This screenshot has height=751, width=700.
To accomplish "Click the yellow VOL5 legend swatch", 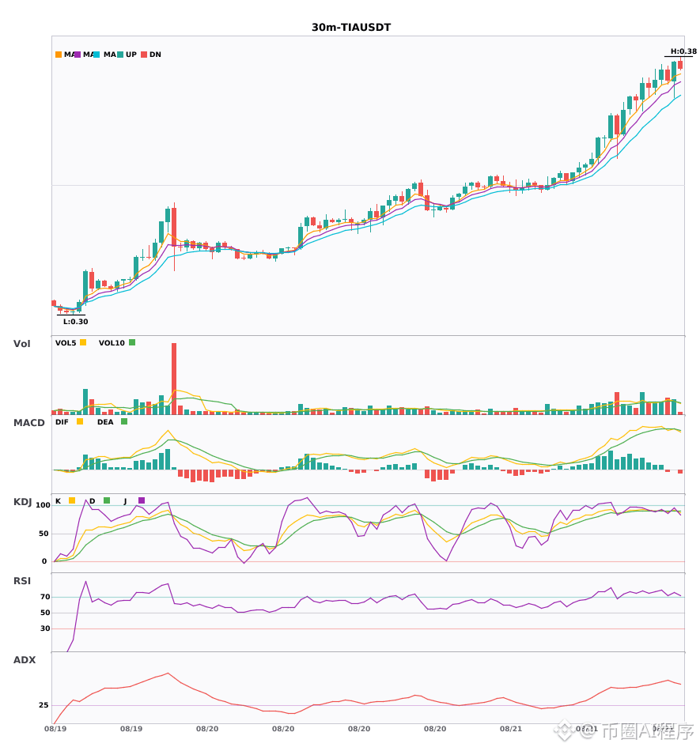I will [83, 342].
